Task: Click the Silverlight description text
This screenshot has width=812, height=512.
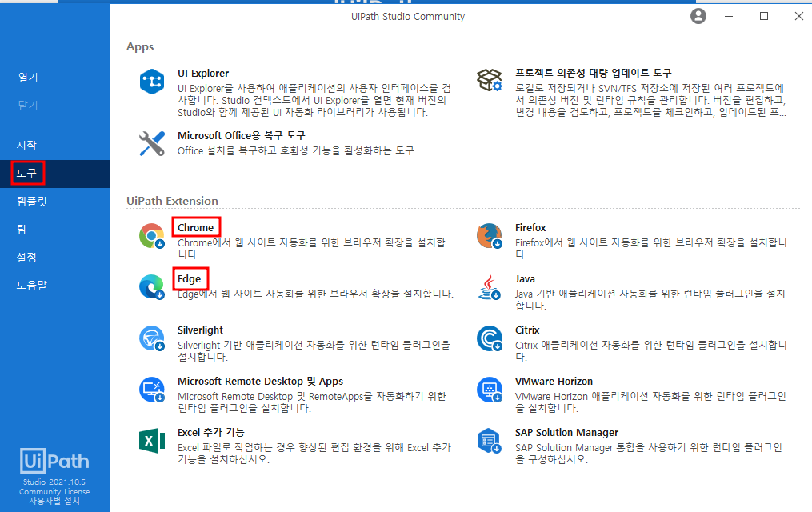Action: (314, 350)
